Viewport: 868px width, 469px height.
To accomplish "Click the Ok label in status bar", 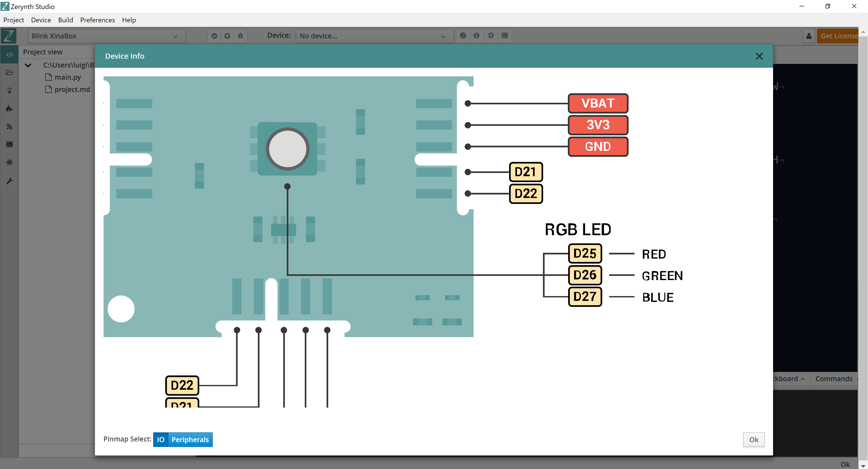I will [845, 464].
